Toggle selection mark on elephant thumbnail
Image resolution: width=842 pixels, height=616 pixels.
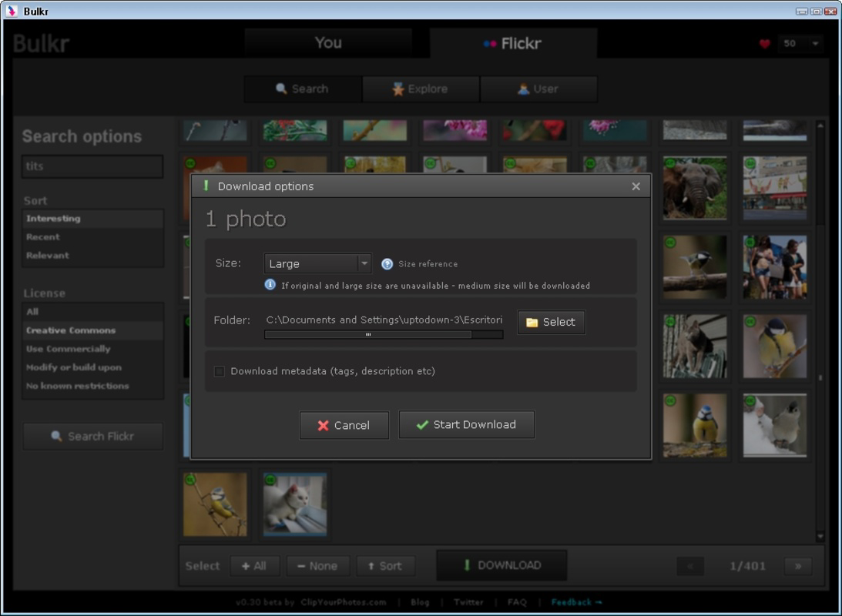coord(670,162)
